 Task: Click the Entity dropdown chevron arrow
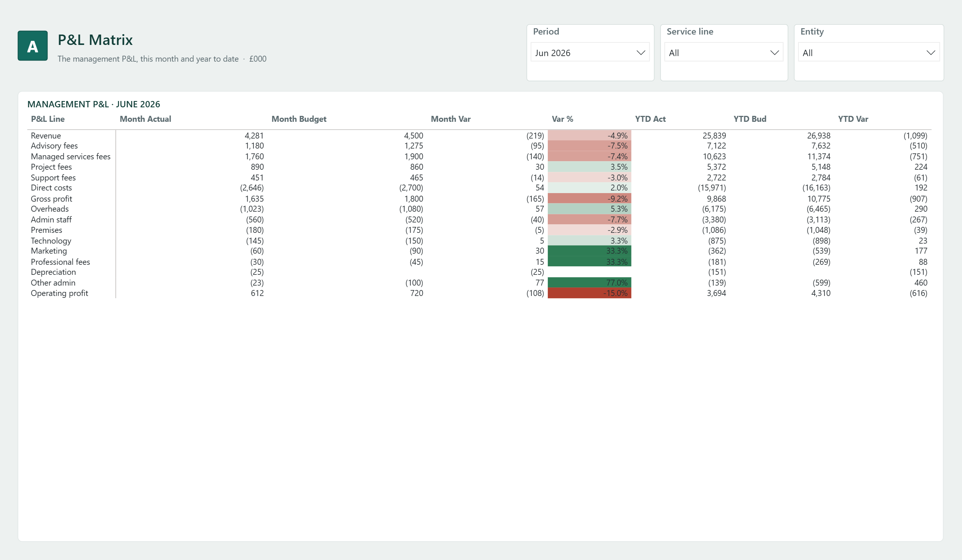pos(931,53)
